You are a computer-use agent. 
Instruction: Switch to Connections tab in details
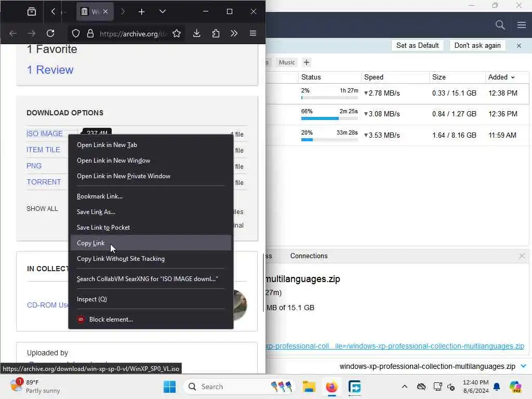pyautogui.click(x=309, y=256)
